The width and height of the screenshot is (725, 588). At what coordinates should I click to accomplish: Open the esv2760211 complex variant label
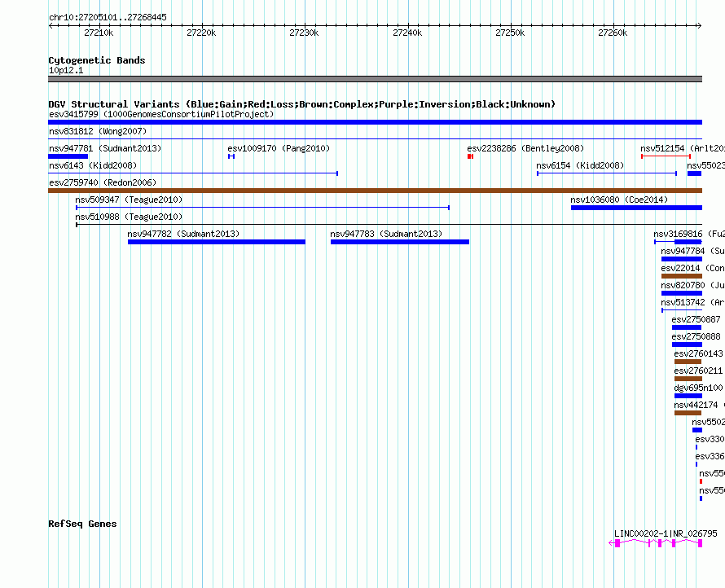click(698, 371)
